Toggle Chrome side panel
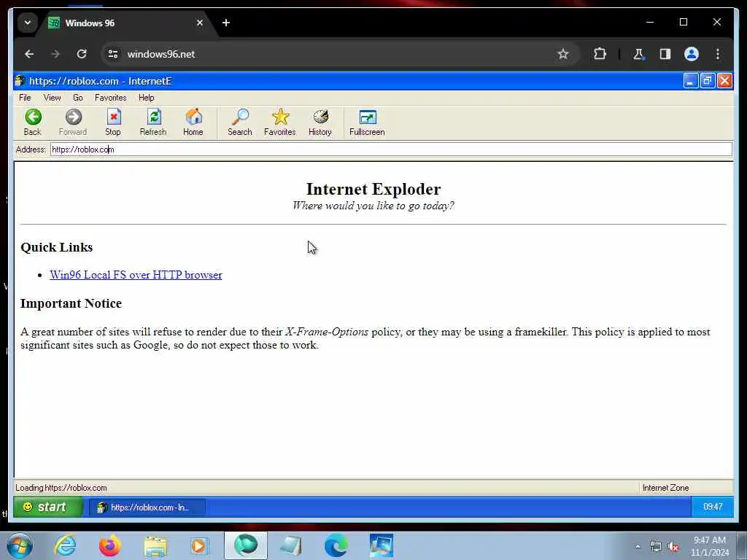The image size is (747, 560). 665,54
